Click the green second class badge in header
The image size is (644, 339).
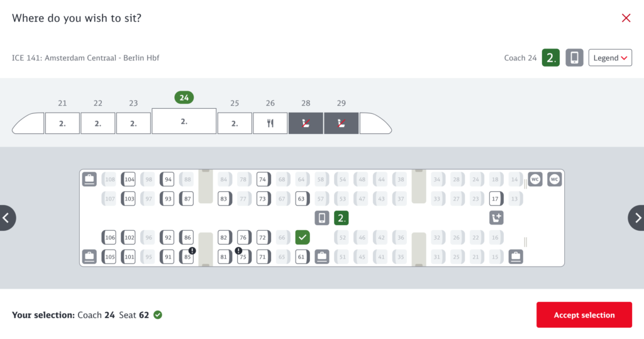551,58
